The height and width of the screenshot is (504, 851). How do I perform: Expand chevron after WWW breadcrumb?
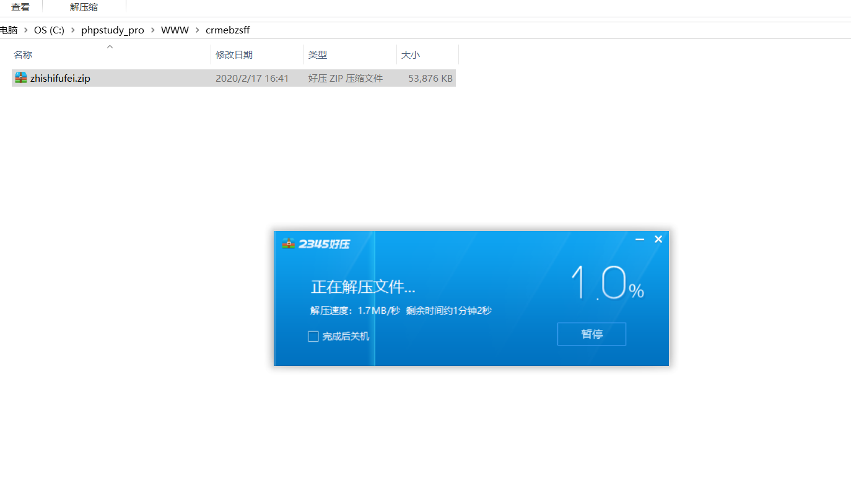click(x=198, y=30)
